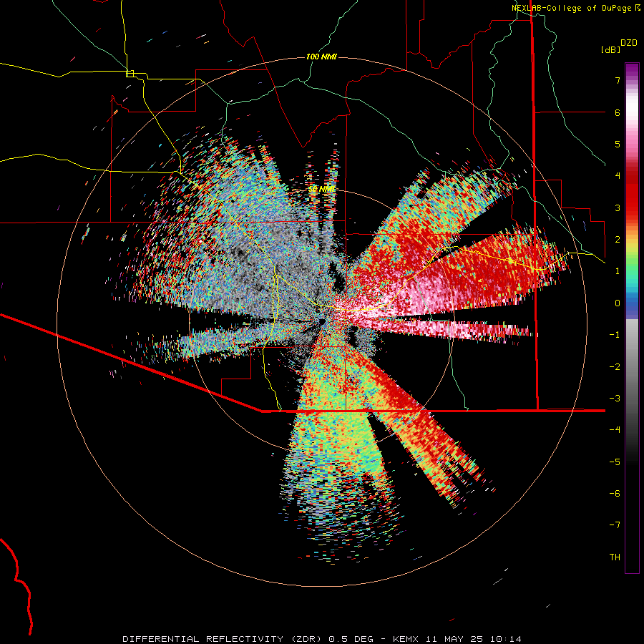Select the -4 value on the color scale
This screenshot has height=644, width=644.
tap(615, 430)
